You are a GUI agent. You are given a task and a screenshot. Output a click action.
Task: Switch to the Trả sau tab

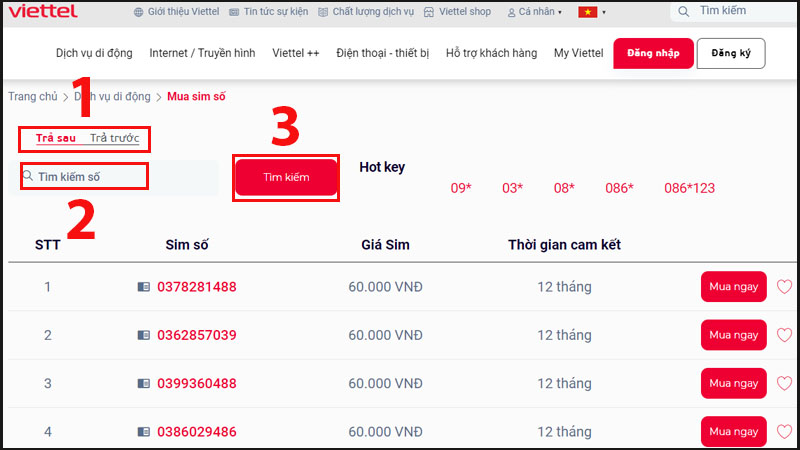(x=56, y=138)
